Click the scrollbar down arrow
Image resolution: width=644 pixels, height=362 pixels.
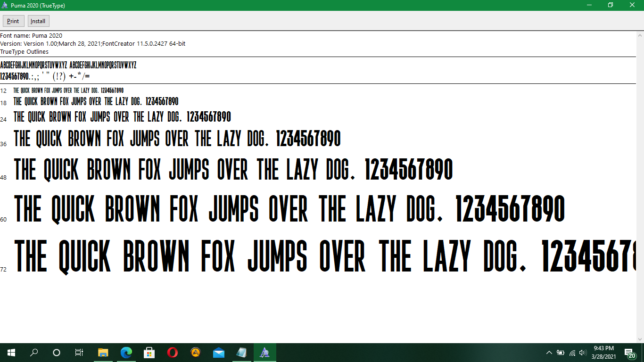click(640, 339)
